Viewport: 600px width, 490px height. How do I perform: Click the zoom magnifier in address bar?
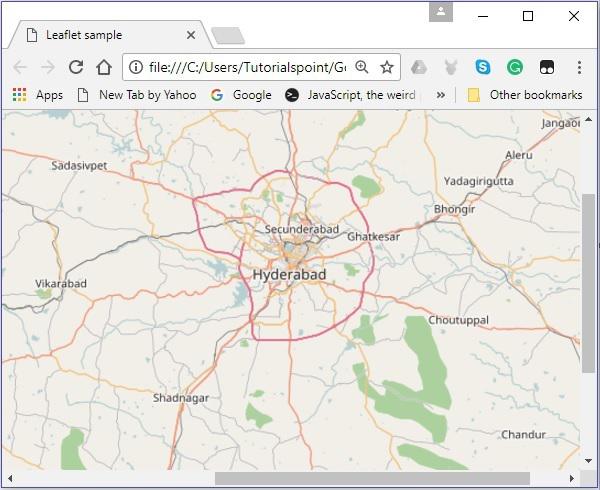coord(362,67)
